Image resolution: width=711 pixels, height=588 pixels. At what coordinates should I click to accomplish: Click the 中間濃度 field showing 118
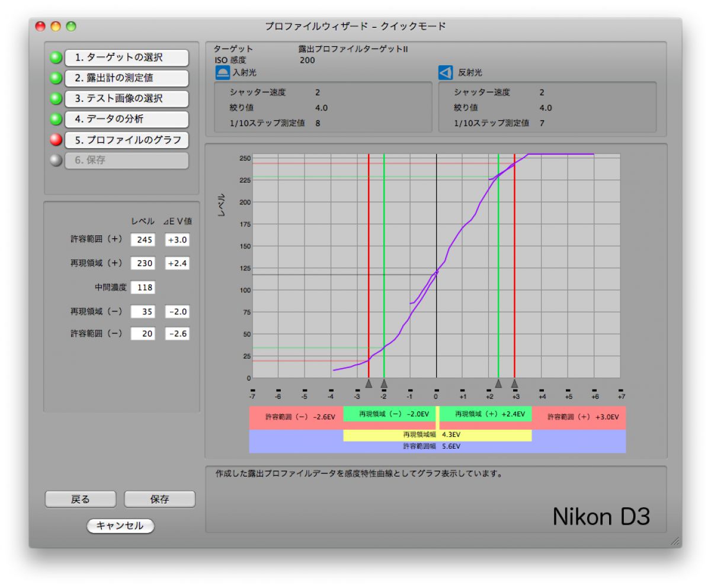[143, 287]
